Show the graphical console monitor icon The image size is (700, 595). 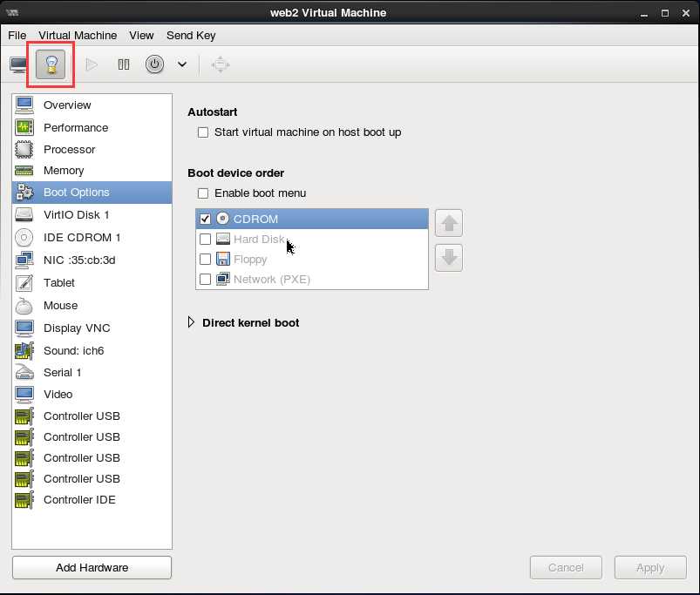(18, 64)
